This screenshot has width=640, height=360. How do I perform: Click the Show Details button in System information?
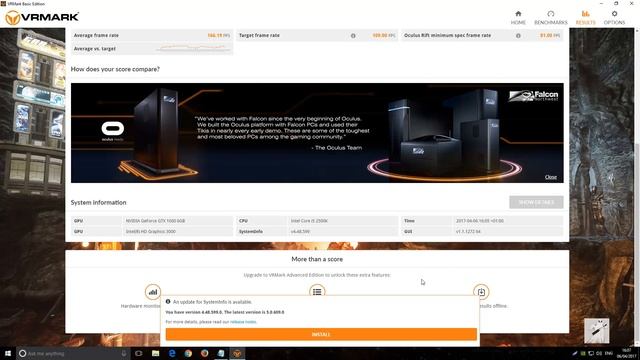(536, 202)
